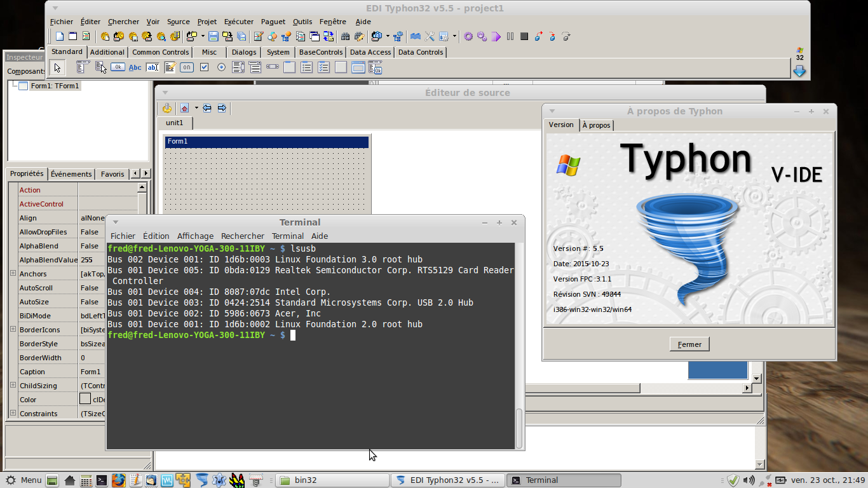Open the Rechercher menu in Terminal
Screen dimensions: 868x488
243,236
